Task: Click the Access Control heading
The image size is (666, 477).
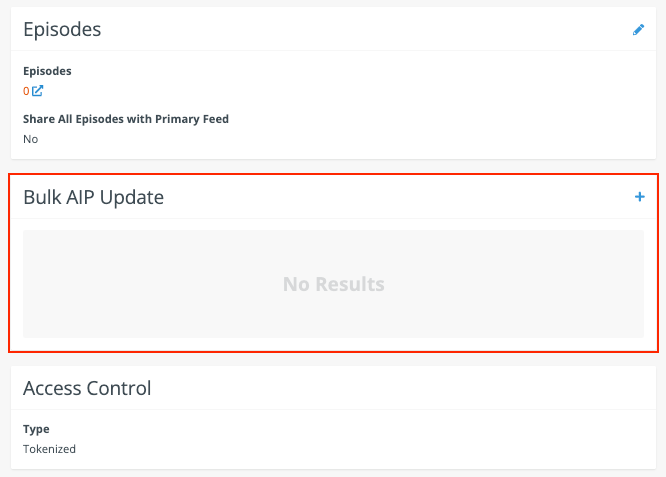Action: [x=87, y=388]
